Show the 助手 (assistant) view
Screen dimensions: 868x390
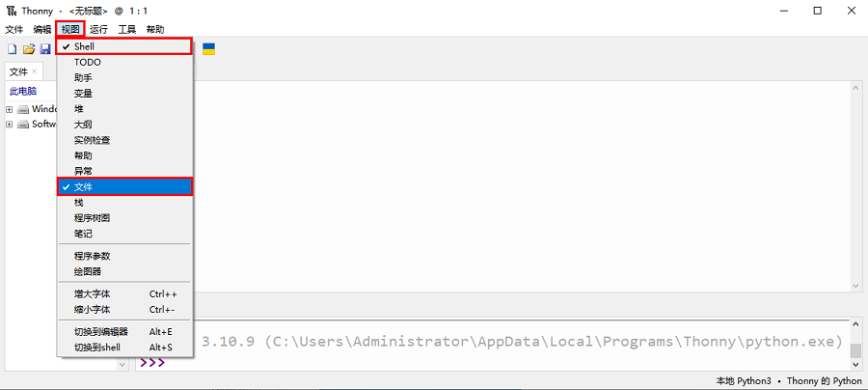pos(84,77)
